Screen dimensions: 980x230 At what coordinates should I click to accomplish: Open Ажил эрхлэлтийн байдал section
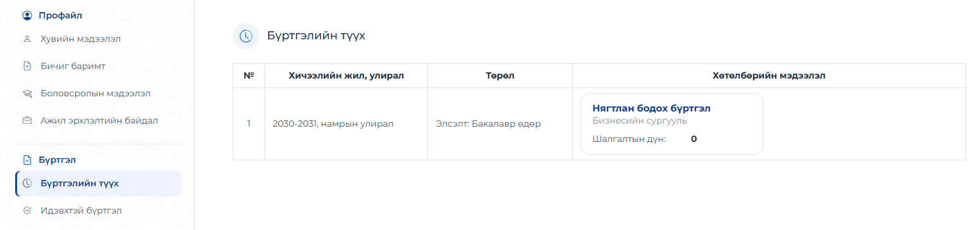(x=99, y=120)
